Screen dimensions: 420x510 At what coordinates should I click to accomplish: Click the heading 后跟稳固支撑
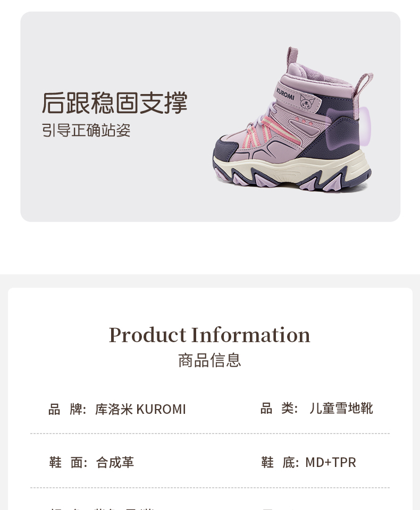point(115,103)
